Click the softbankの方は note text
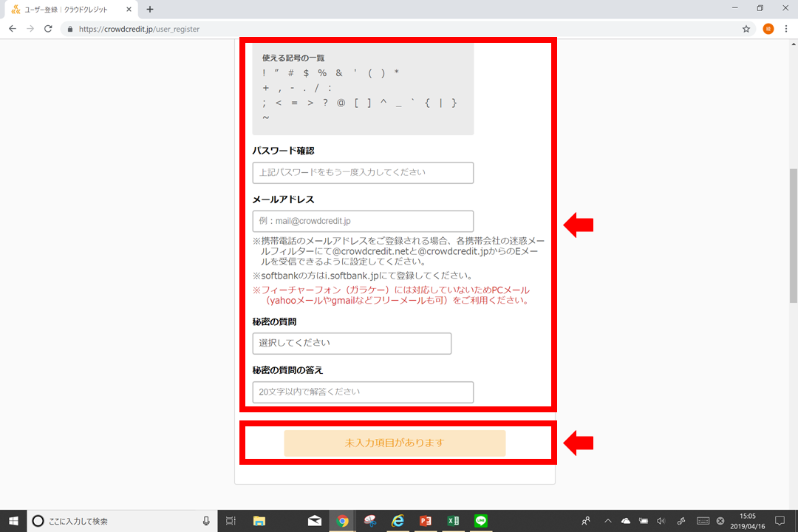The height and width of the screenshot is (532, 798). coord(364,276)
